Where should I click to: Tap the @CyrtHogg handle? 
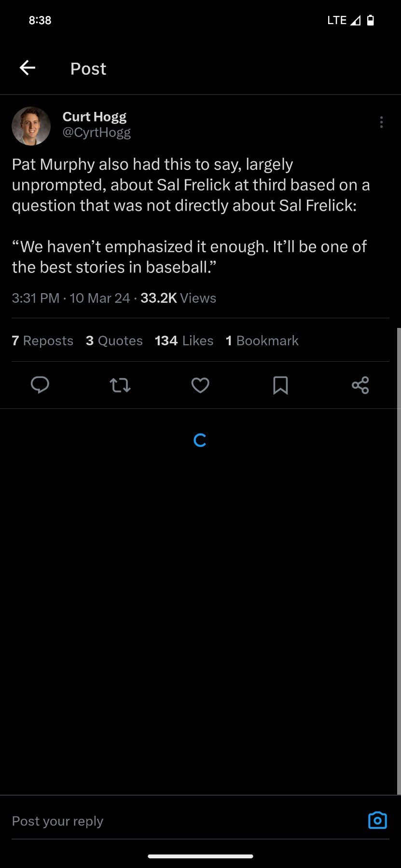97,133
